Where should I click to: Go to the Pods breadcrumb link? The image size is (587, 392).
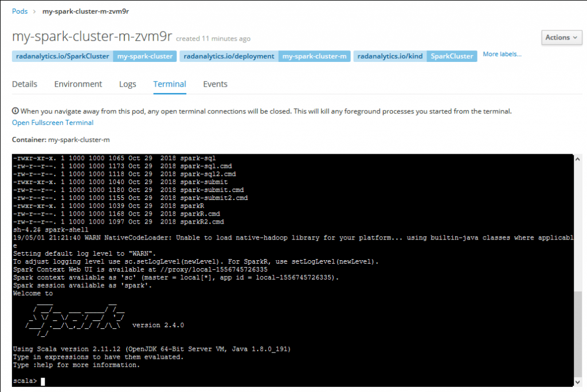coord(20,11)
